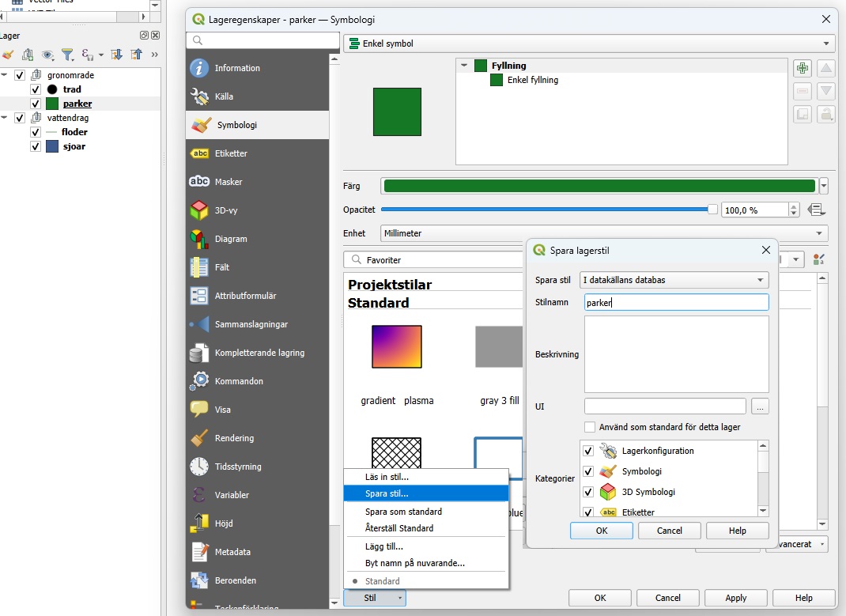Open the style manager icon beside Favoriter
The image size is (846, 616).
[818, 259]
